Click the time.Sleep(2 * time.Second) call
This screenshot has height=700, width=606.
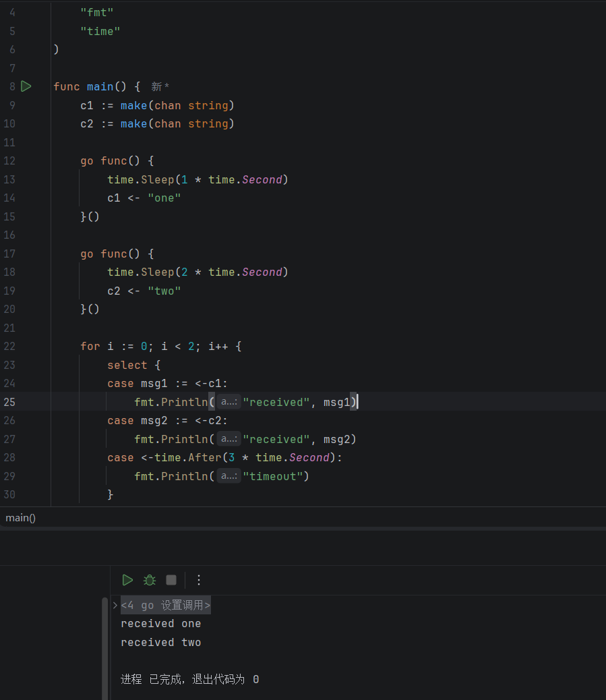click(198, 272)
